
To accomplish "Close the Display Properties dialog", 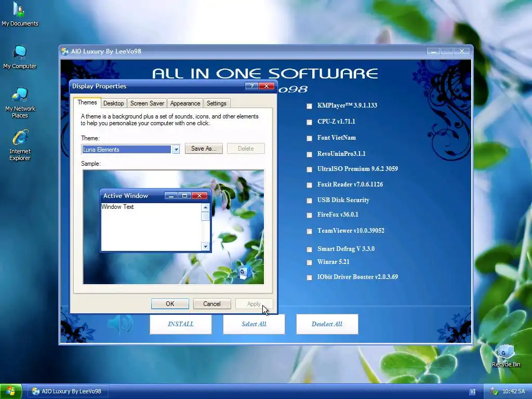I will (x=267, y=86).
